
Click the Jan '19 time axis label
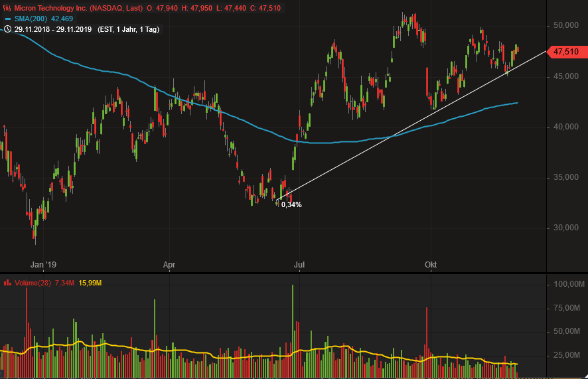tap(43, 265)
